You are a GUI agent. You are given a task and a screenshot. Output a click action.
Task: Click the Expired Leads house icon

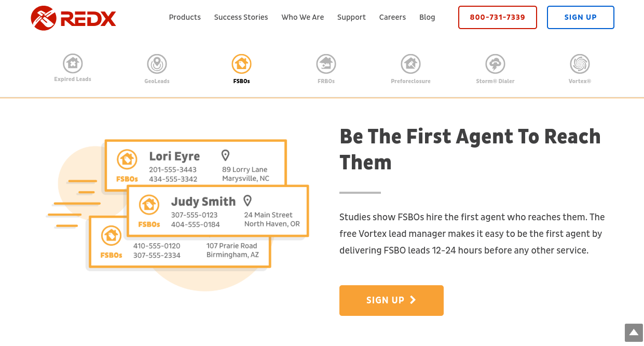(73, 64)
